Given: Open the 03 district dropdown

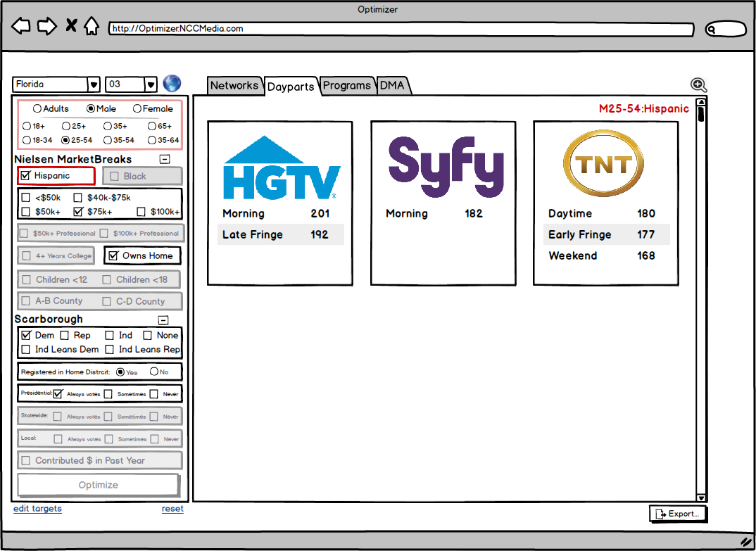Looking at the screenshot, I should [x=151, y=84].
